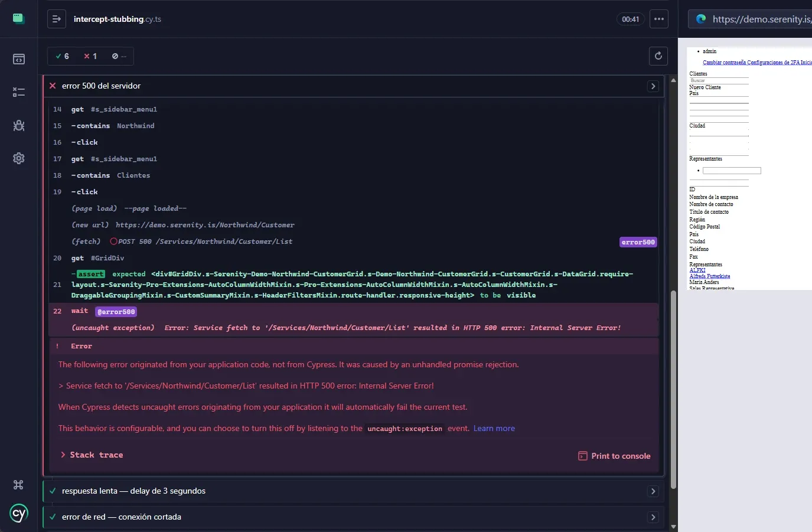Screen dimensions: 812x532
Task: Click the ALFKI link in app preview
Action: 697,270
